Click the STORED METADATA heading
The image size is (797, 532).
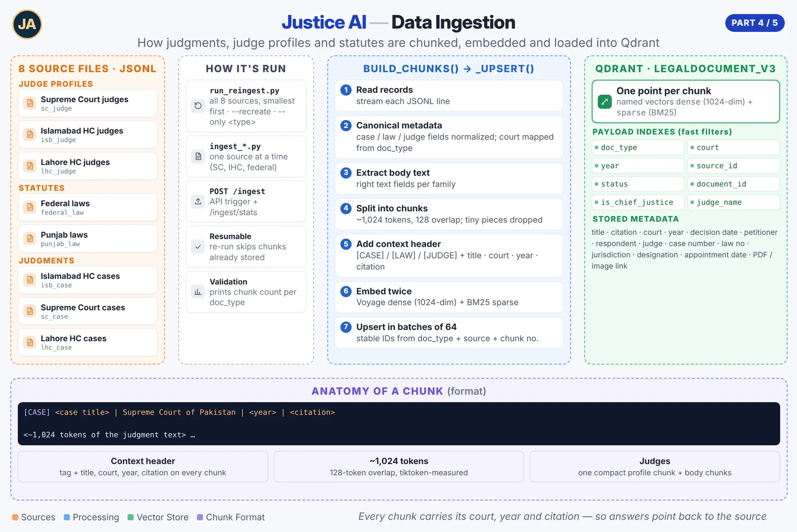(x=636, y=219)
